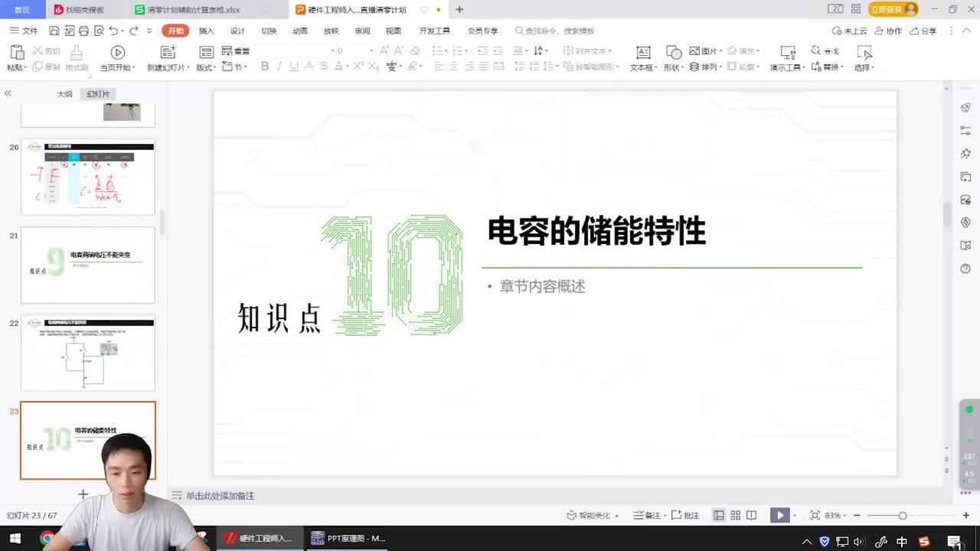Click the Share (分享) button
Viewport: 980px width, 551px height.
tap(923, 31)
